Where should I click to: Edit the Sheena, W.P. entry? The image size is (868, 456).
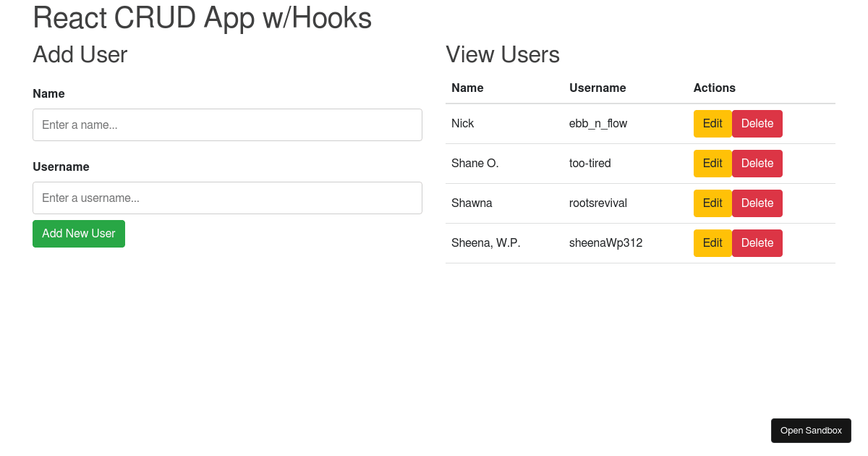tap(712, 242)
